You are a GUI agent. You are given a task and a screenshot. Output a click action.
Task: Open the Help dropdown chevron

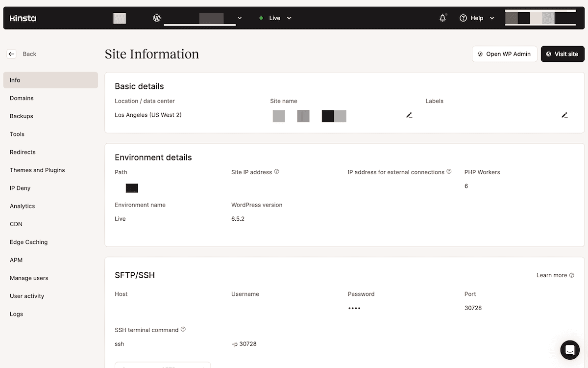492,18
